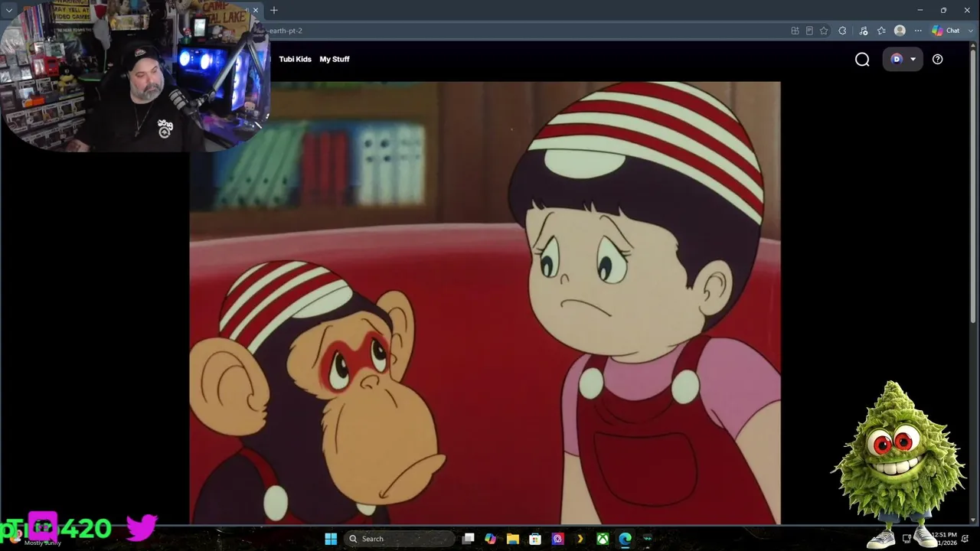Image resolution: width=980 pixels, height=551 pixels.
Task: Expand the Tubi profile account dropdown
Action: point(903,59)
